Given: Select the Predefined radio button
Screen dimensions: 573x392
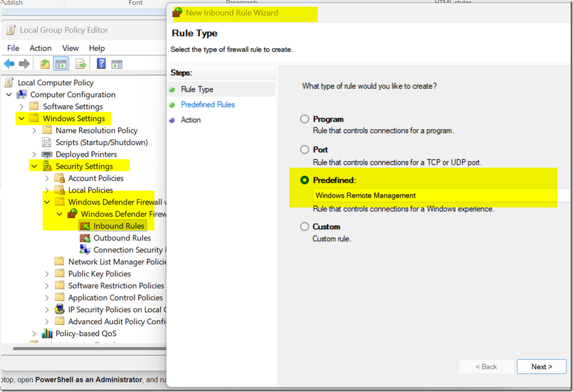Looking at the screenshot, I should [x=304, y=180].
